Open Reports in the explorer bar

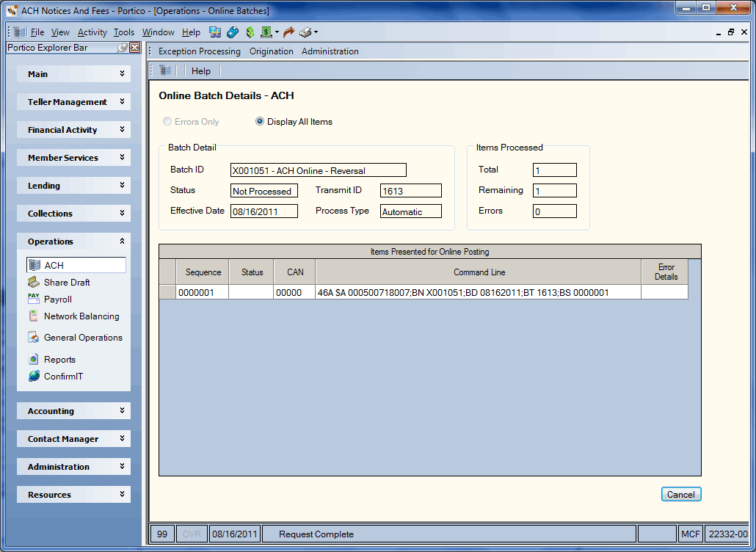[59, 360]
